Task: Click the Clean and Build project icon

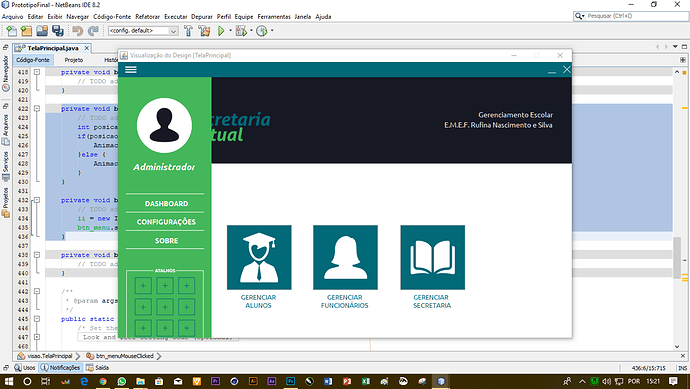Action: (x=204, y=31)
